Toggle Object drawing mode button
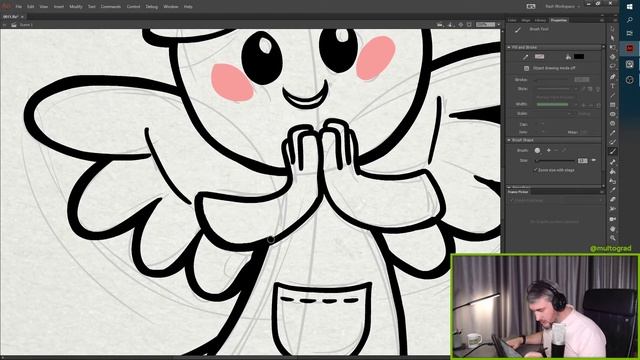Viewport: 640px width, 360px height. click(527, 68)
